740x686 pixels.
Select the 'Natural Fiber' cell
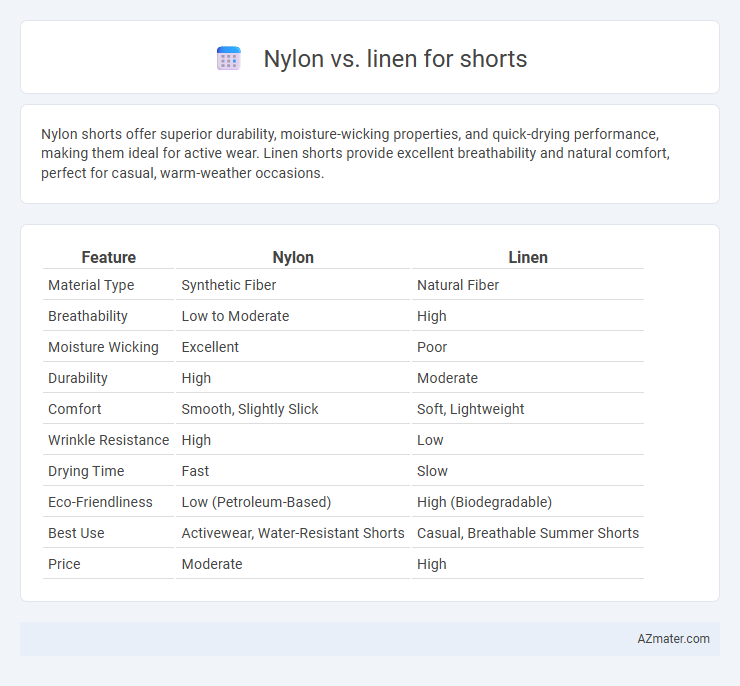[x=458, y=285]
